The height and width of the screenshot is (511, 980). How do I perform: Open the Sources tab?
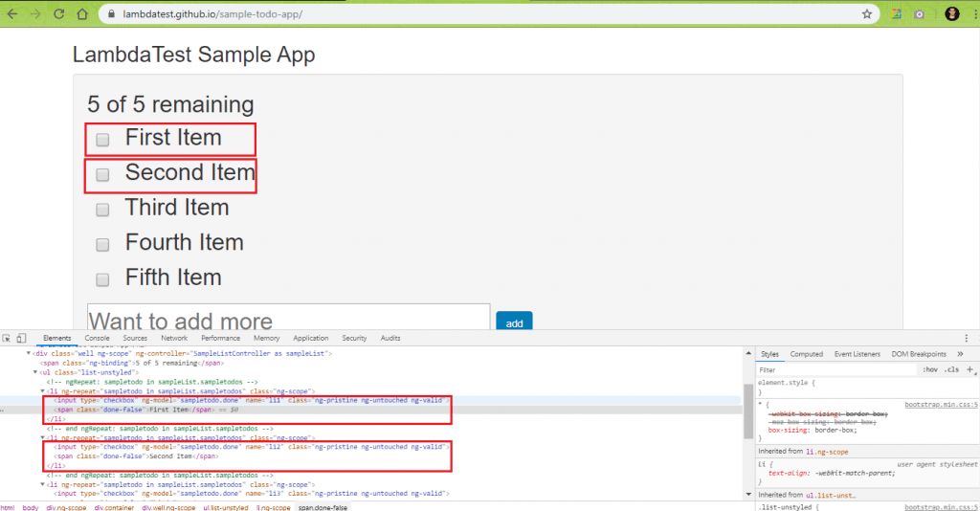click(x=135, y=338)
